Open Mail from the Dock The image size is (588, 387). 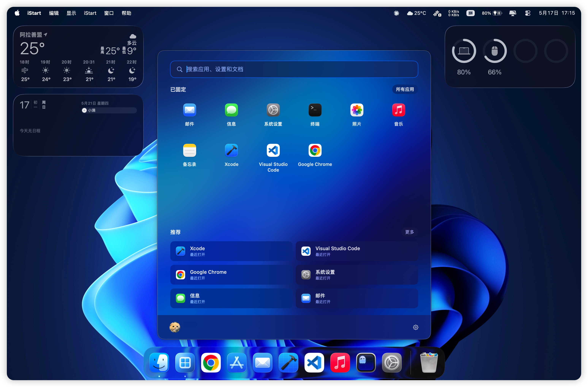262,363
